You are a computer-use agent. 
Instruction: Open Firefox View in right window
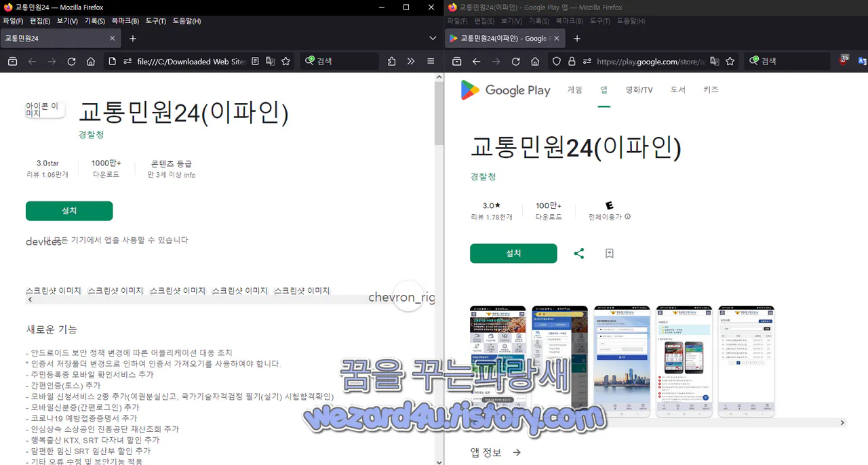pos(456,61)
